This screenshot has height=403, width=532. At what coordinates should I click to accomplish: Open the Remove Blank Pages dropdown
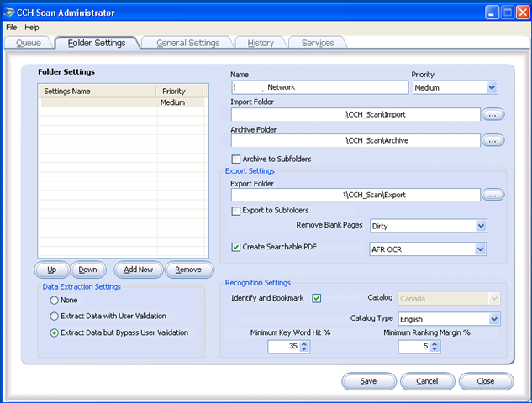481,226
